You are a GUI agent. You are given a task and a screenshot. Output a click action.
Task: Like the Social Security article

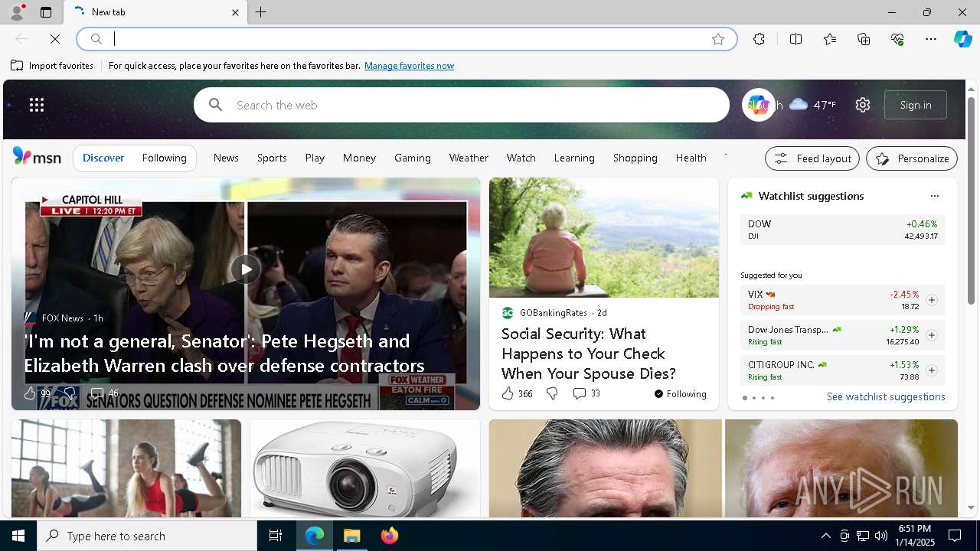517,393
